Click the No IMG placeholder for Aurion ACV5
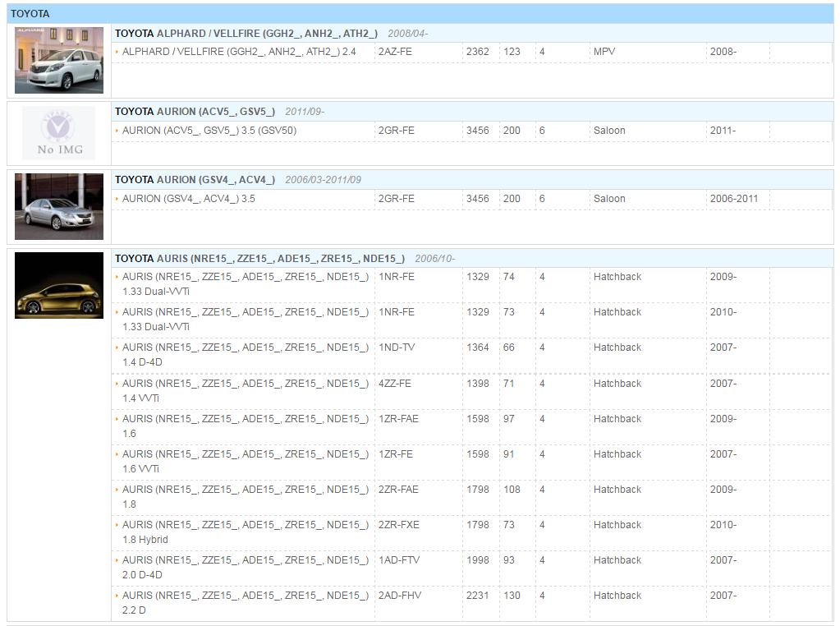The image size is (840, 626). [x=58, y=133]
